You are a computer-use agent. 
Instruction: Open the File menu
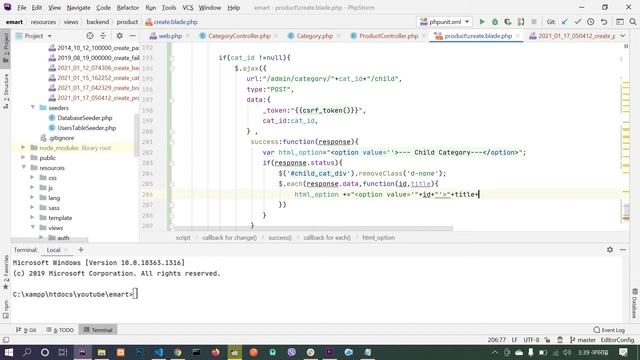(22, 7)
